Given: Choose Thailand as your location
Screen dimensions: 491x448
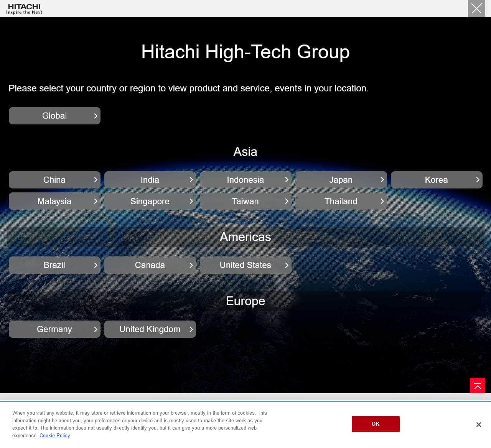Looking at the screenshot, I should tap(341, 201).
